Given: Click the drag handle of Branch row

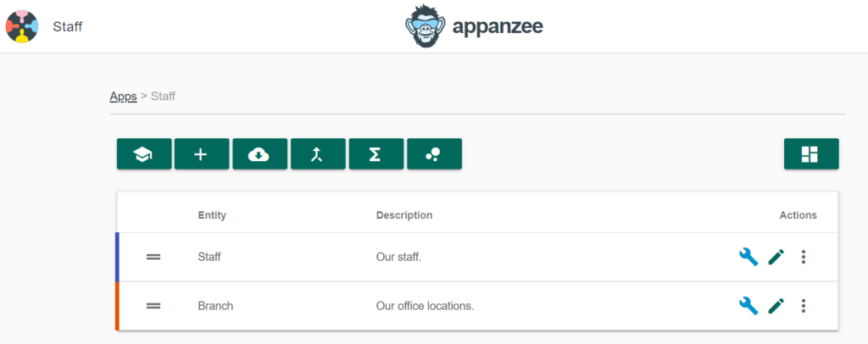Looking at the screenshot, I should [153, 305].
